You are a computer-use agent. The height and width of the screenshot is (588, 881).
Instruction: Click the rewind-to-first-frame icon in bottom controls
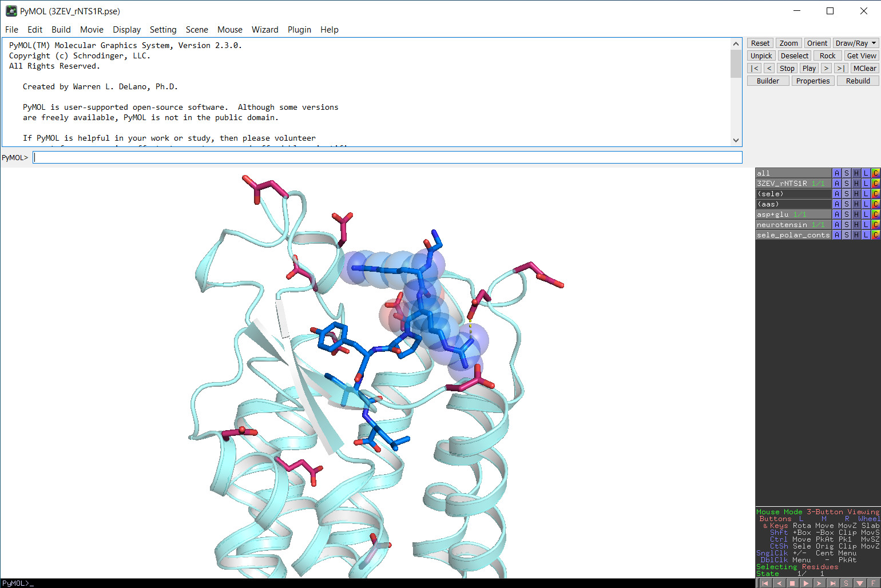765,583
